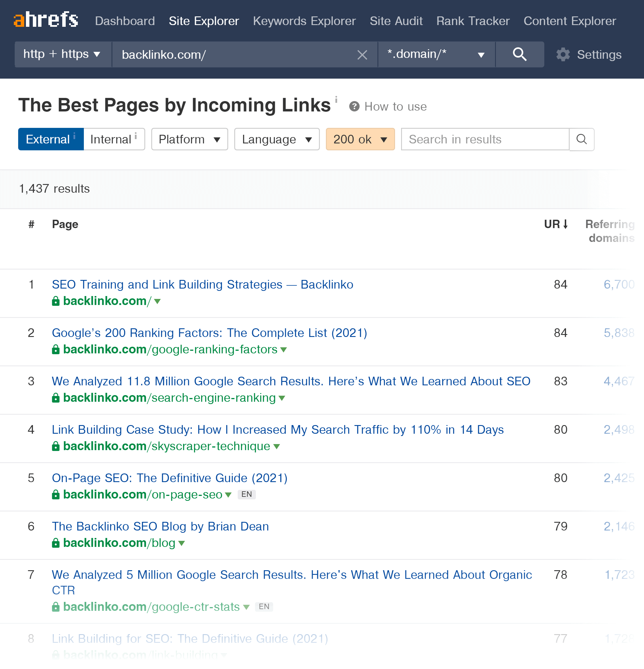This screenshot has height=669, width=644.
Task: Click the magnifier search button in top bar
Action: tap(519, 54)
